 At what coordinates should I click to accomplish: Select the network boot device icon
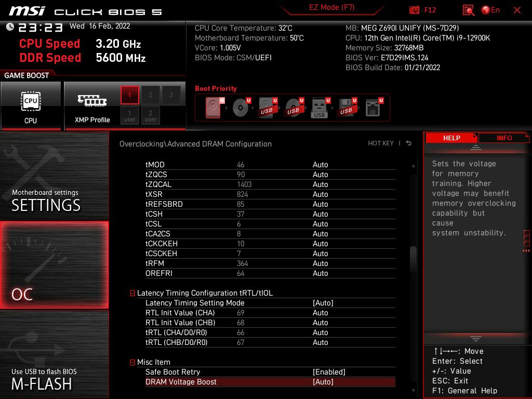(x=374, y=108)
